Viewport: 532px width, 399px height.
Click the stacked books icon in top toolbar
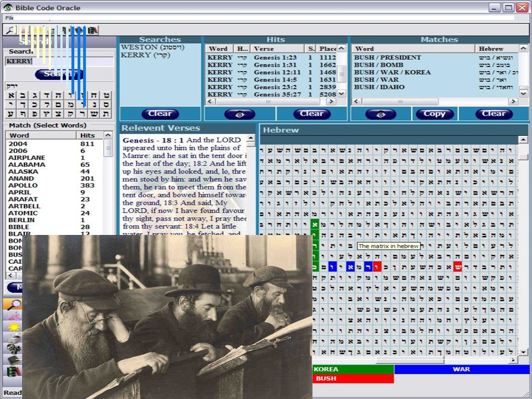pos(93,30)
